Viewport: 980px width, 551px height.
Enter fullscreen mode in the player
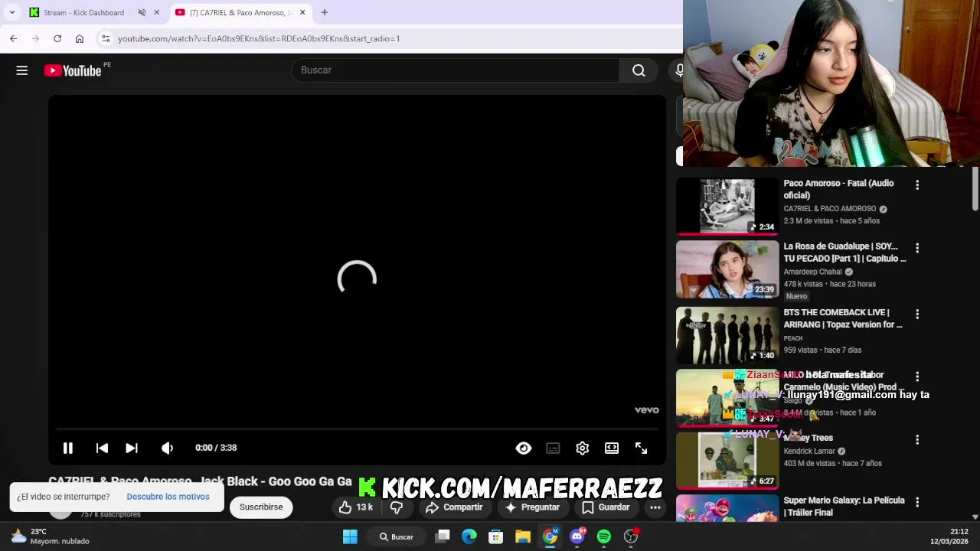pyautogui.click(x=642, y=448)
